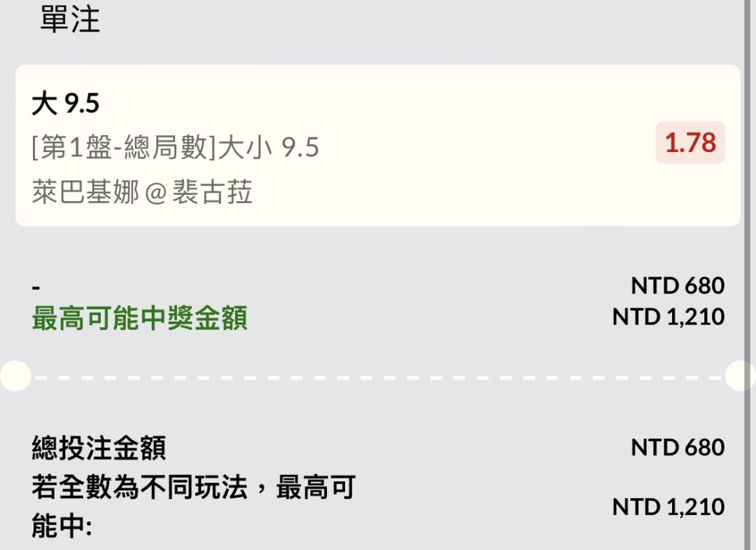Click the green 最高可能中獎金額 label
This screenshot has width=756, height=550.
(x=139, y=319)
